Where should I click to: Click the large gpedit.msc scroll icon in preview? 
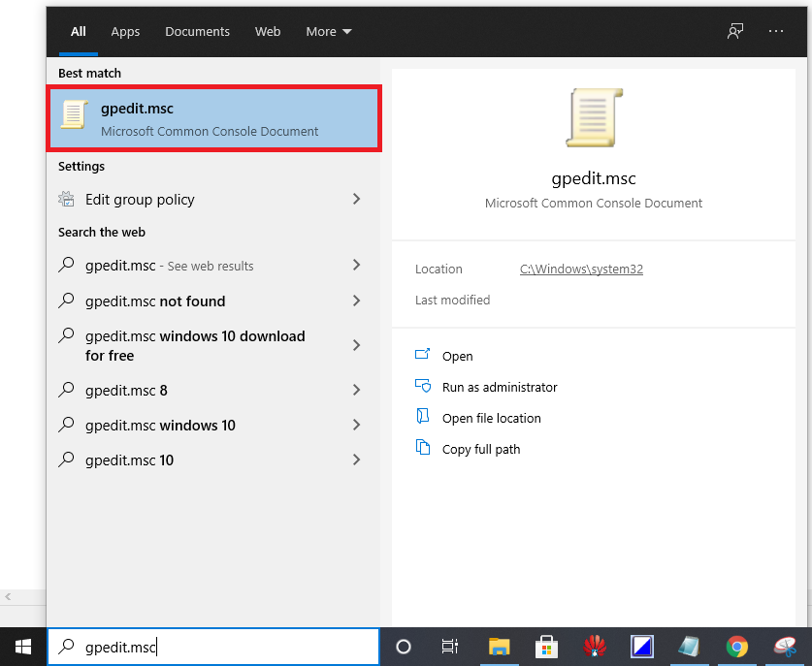coord(594,117)
